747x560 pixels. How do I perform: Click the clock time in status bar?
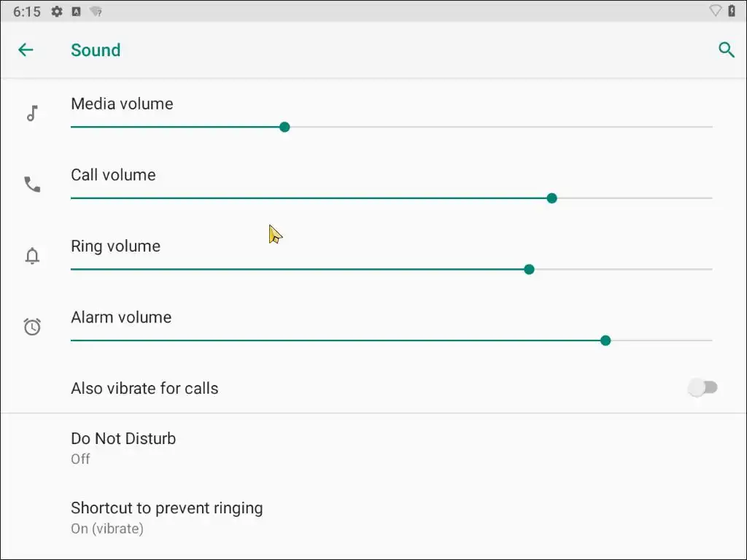27,12
